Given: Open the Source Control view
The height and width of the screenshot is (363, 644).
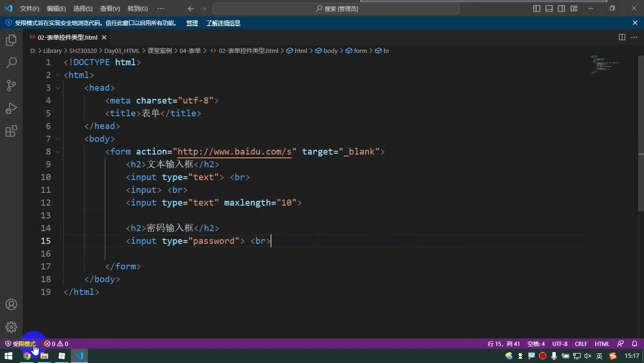Looking at the screenshot, I should (x=11, y=86).
